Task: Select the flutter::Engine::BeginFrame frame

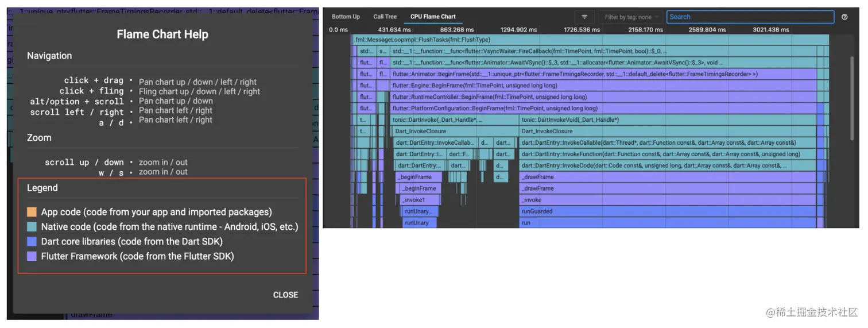Action: coord(603,86)
